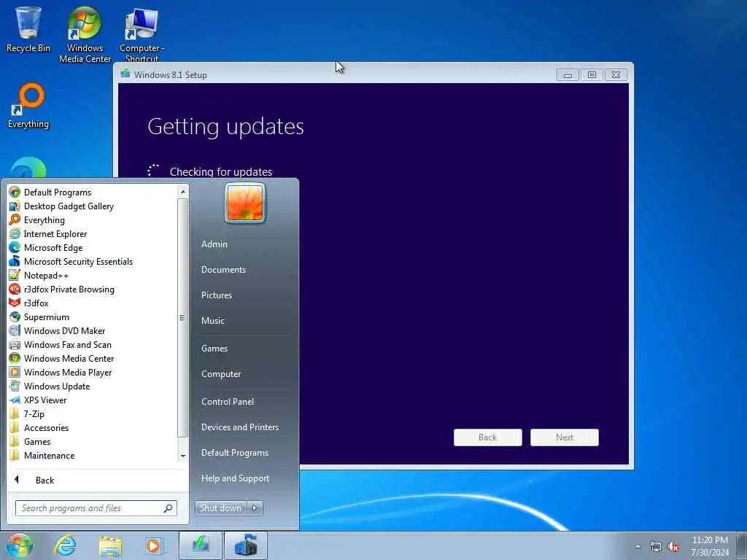
Task: Open Shut down options arrow
Action: [x=255, y=508]
